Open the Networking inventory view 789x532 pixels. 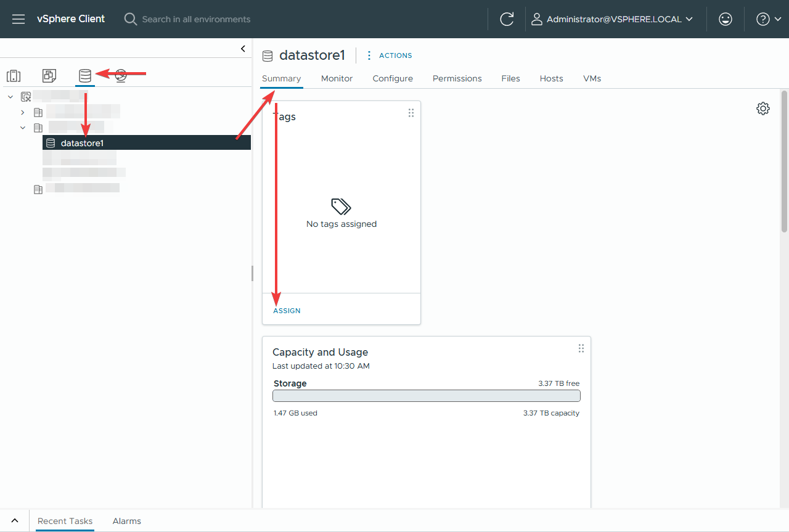click(121, 76)
